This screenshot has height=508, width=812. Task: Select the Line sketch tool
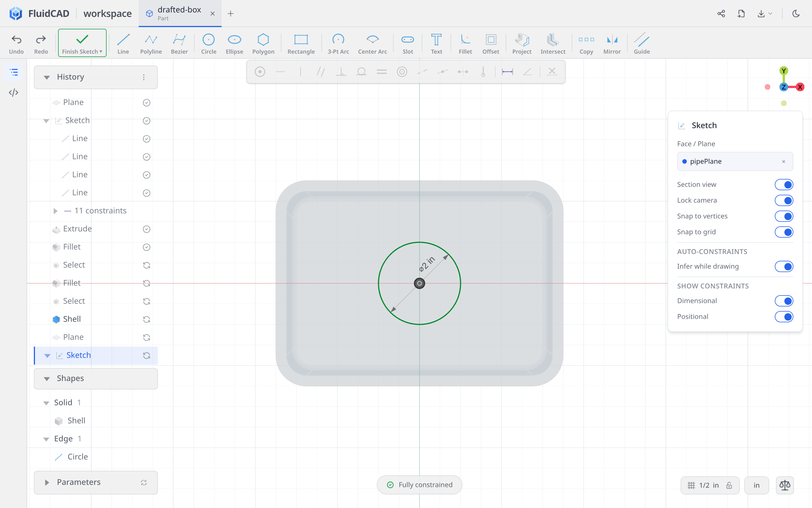click(x=123, y=44)
